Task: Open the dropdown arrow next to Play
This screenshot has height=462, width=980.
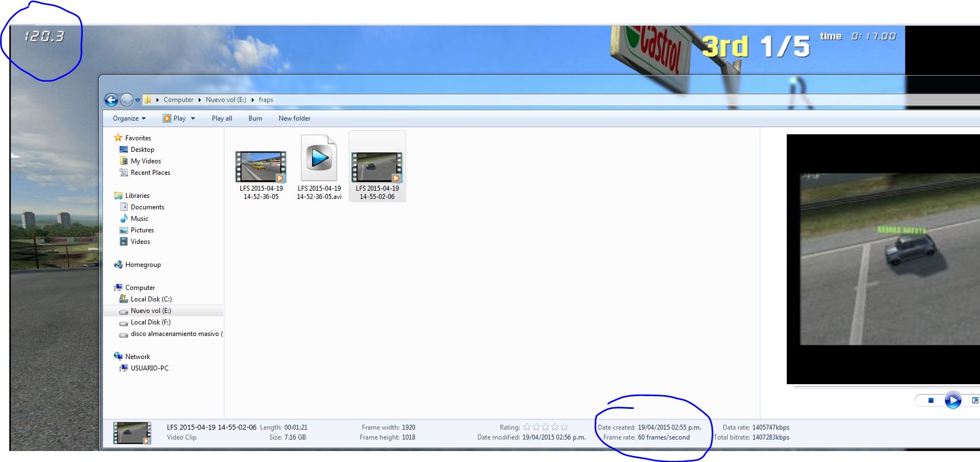Action: (x=193, y=118)
